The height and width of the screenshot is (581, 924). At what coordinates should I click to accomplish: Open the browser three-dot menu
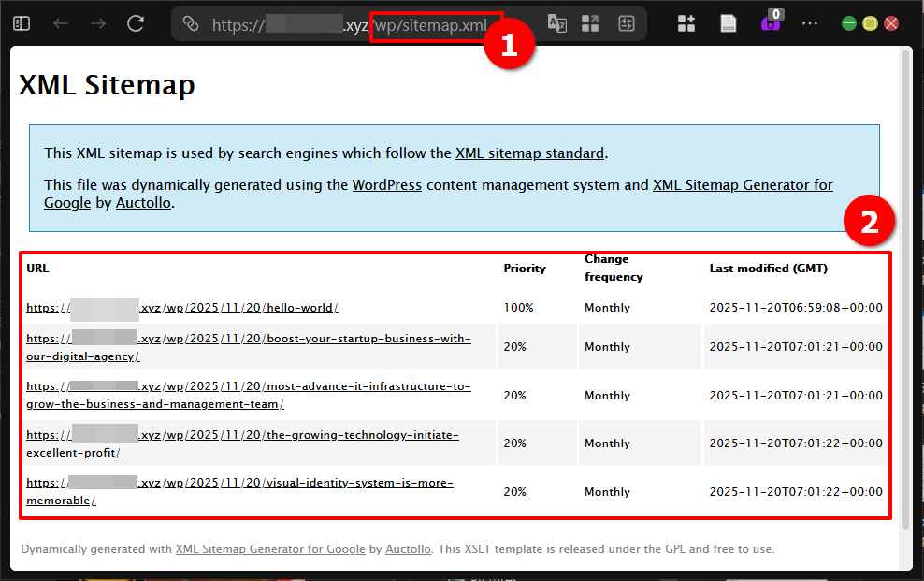click(x=810, y=22)
